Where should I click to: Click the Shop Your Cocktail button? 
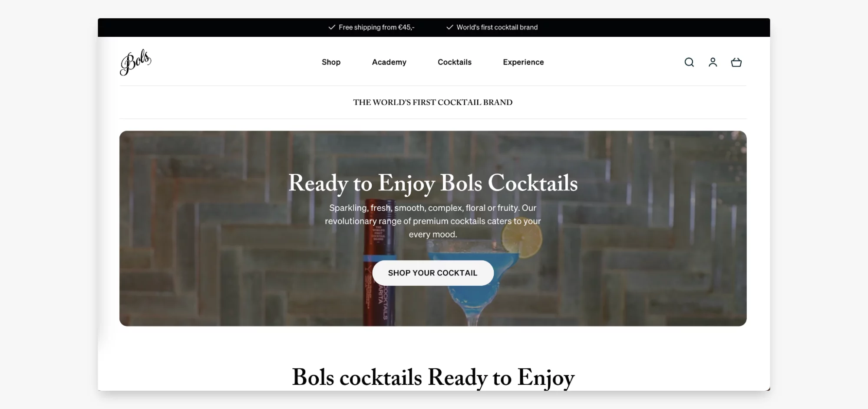tap(433, 273)
